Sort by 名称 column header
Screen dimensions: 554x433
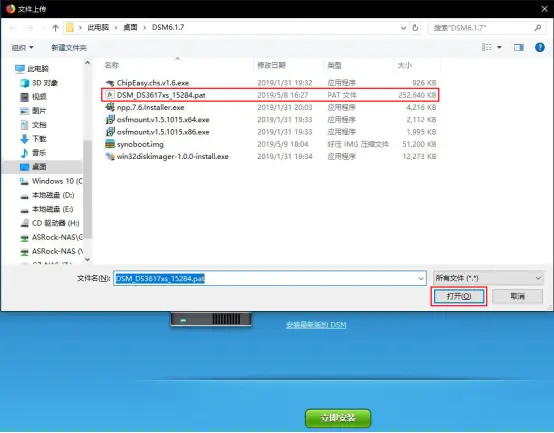tap(112, 65)
